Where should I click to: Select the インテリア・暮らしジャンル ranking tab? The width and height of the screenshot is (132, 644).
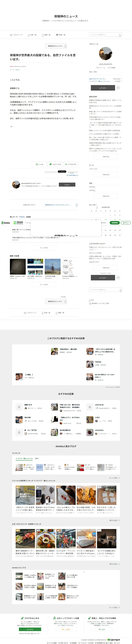24,459
